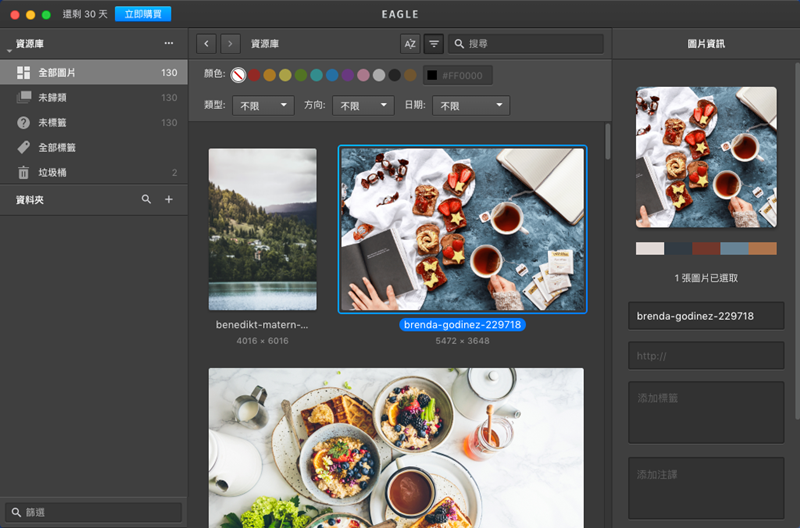Open the 類型 type dropdown
Image resolution: width=800 pixels, height=528 pixels.
(263, 105)
